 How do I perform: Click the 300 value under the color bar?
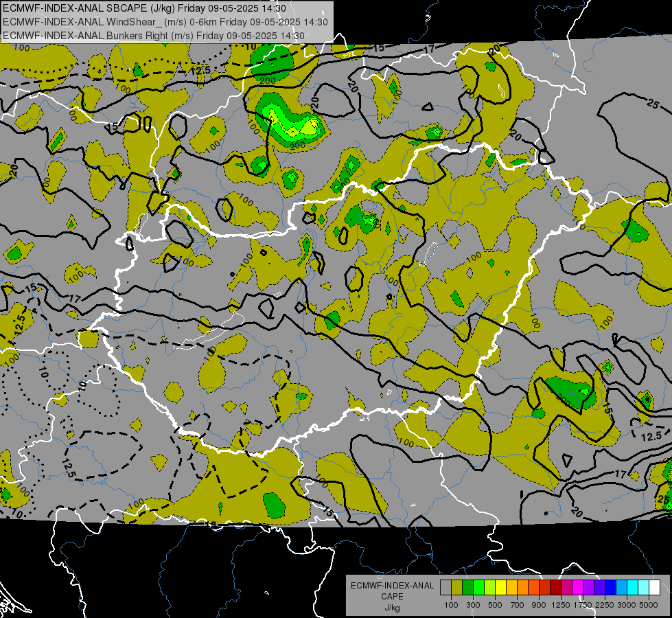coord(473,605)
